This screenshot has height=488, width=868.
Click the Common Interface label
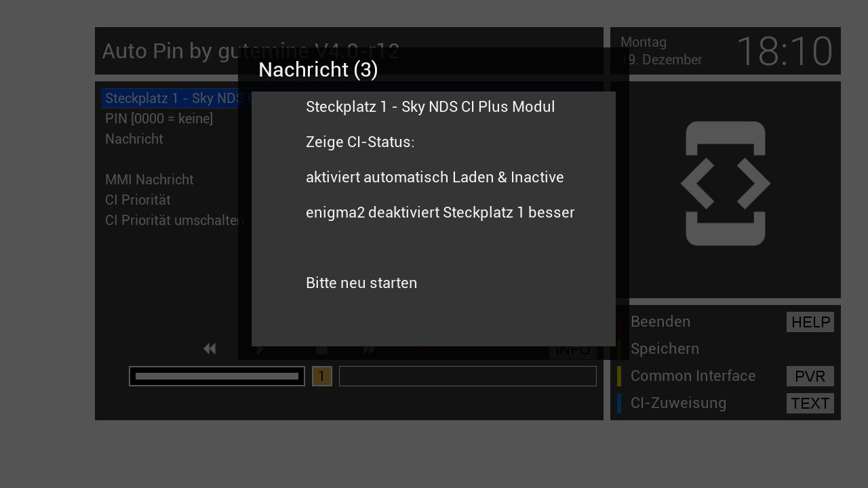[693, 376]
